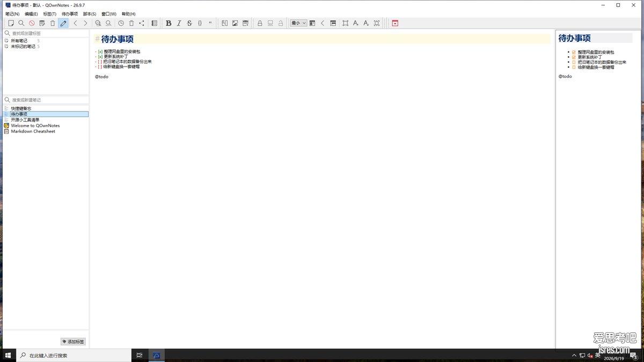Viewport: 644px width, 362px height.
Task: Click the magnifier search-note icon
Action: pyautogui.click(x=21, y=23)
